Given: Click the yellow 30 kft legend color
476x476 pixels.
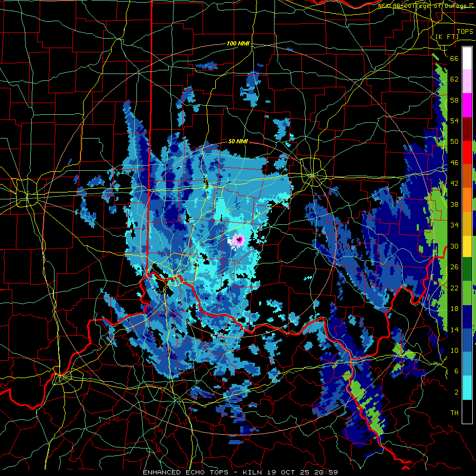Looking at the screenshot, I should click(467, 246).
